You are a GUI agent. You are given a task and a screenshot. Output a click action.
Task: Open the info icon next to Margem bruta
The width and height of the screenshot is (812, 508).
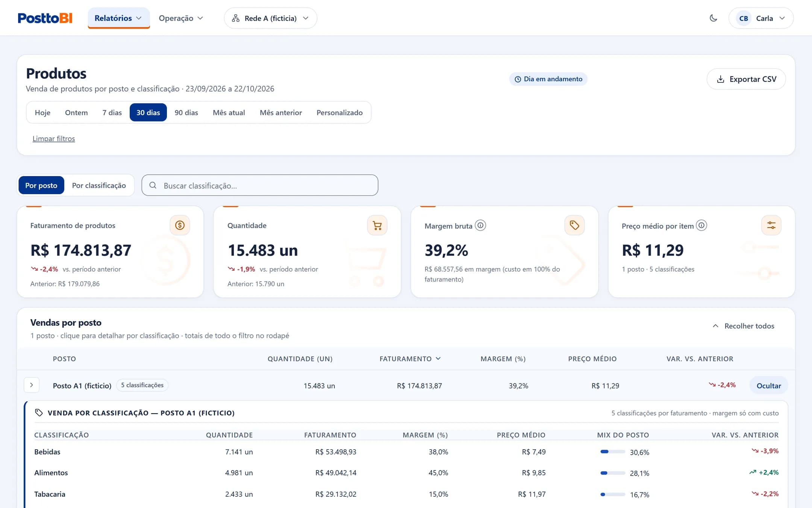point(480,225)
